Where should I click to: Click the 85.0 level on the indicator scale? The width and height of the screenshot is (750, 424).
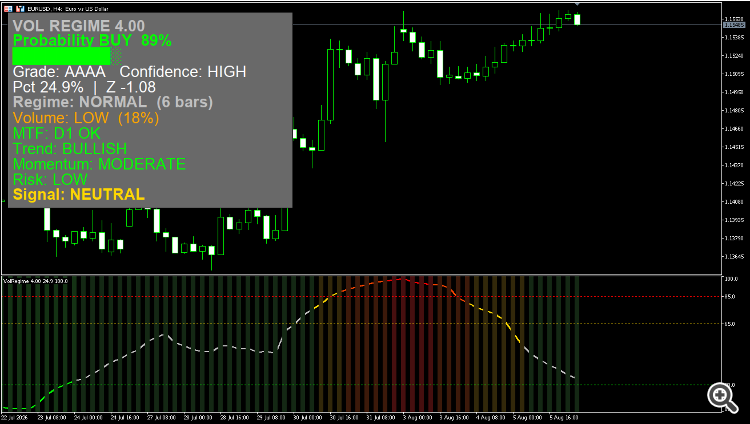730,297
